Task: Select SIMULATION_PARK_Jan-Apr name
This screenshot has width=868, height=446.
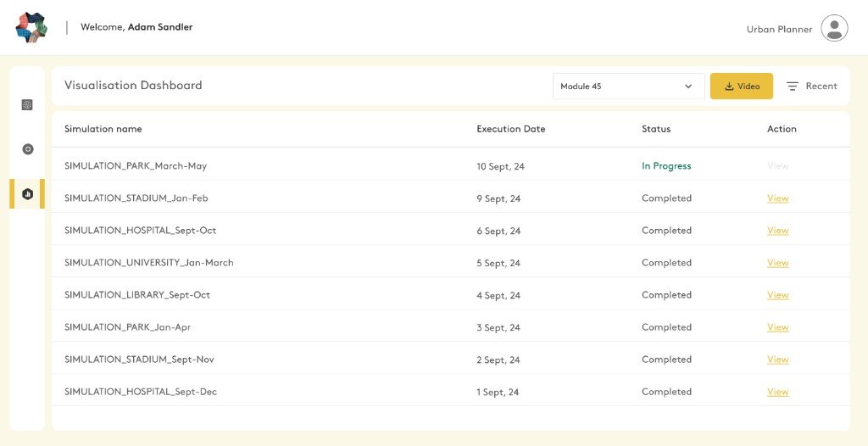Action: click(127, 327)
